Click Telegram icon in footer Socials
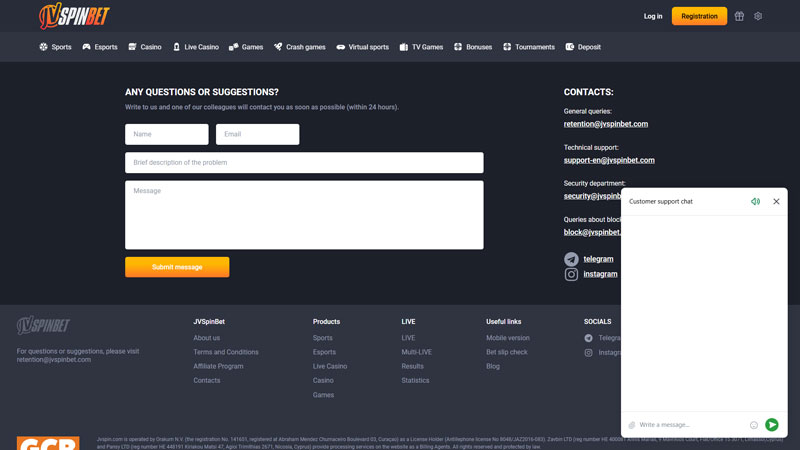800x450 pixels. 588,338
